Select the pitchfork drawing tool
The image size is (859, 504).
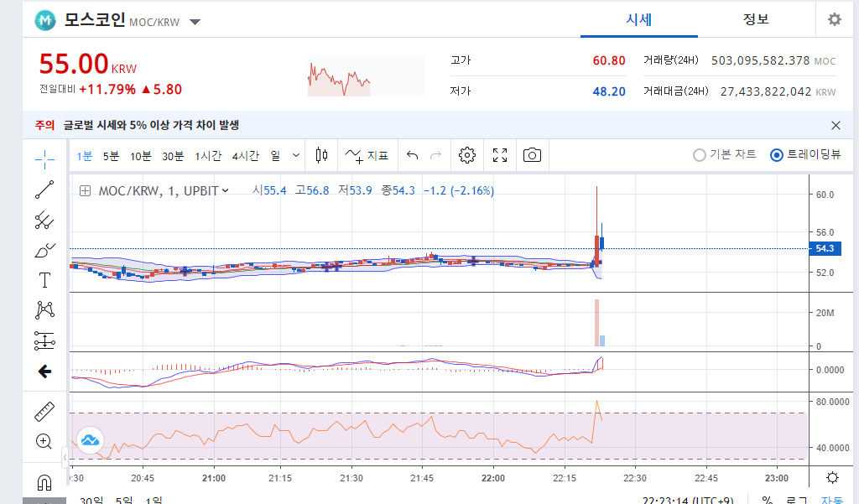point(44,221)
